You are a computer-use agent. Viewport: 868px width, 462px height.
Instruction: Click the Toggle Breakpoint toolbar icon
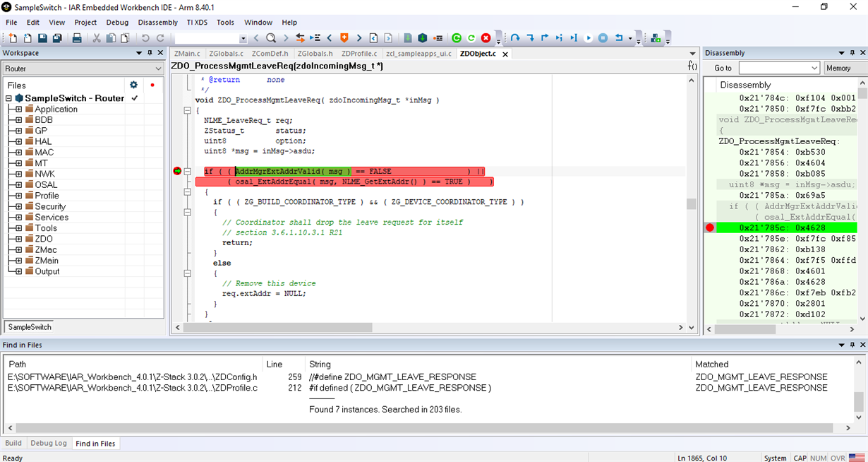[x=438, y=38]
